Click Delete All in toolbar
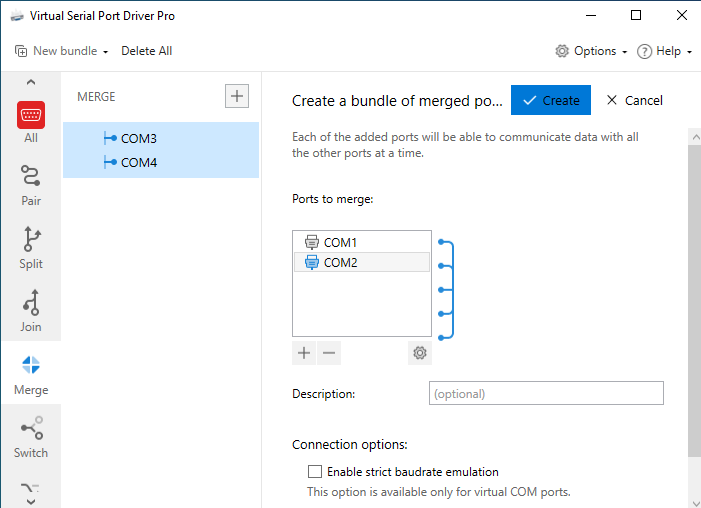The image size is (701, 508). pyautogui.click(x=147, y=51)
